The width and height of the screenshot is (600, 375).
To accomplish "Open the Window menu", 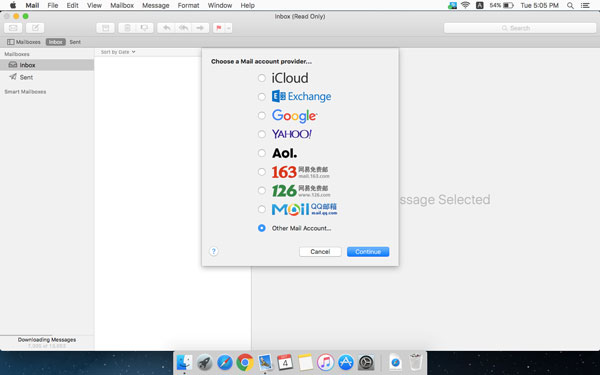I will tap(220, 5).
